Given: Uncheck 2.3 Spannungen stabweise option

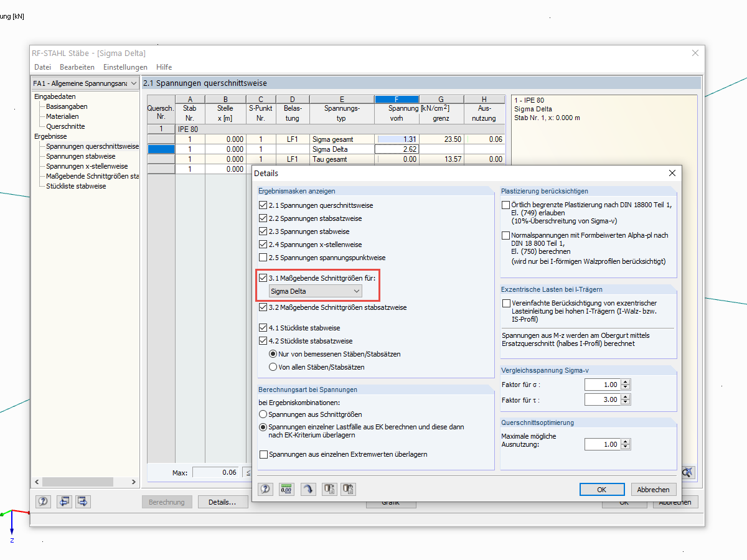Looking at the screenshot, I should 263,231.
